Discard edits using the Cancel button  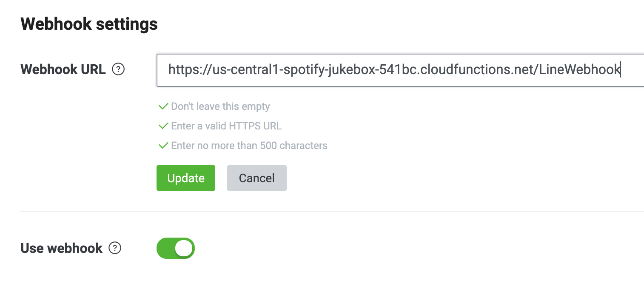pos(257,178)
